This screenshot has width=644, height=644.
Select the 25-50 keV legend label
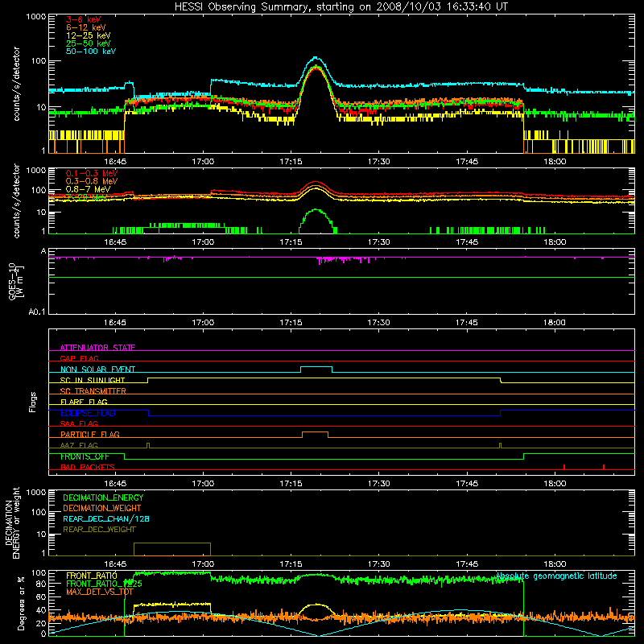pos(89,43)
